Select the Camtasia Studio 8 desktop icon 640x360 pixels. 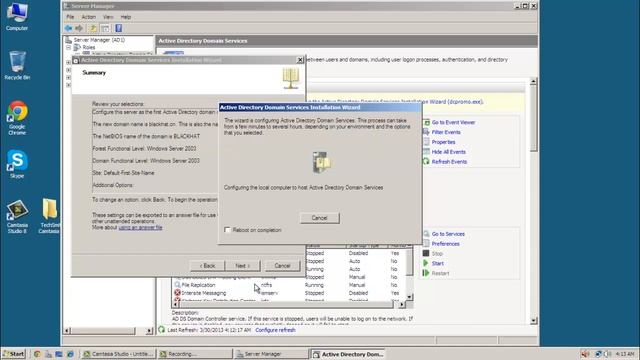click(x=17, y=216)
